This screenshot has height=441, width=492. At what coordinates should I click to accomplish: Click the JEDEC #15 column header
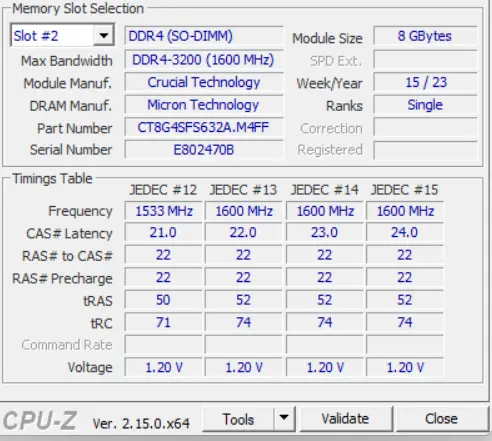[x=404, y=190]
